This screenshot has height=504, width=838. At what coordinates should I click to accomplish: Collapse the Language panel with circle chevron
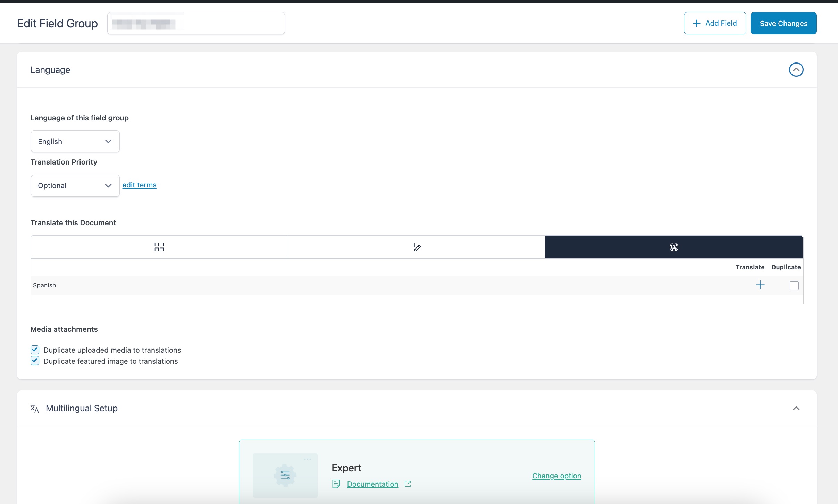coord(796,70)
